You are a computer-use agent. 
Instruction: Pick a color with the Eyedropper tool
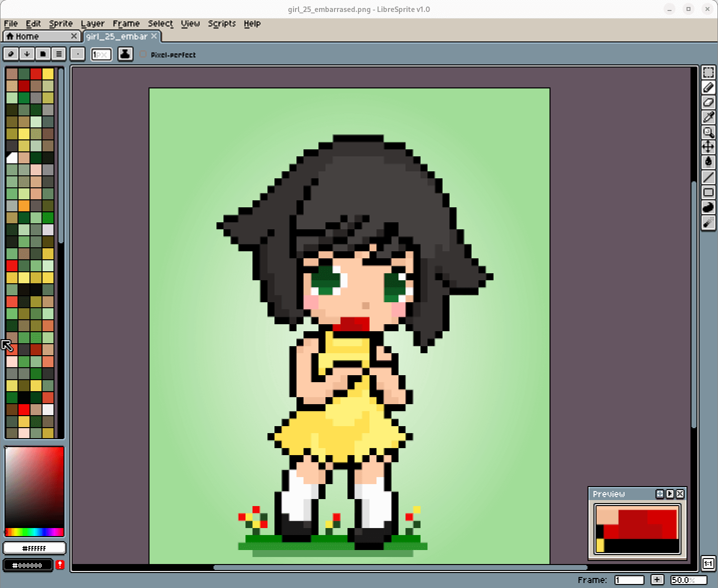708,117
